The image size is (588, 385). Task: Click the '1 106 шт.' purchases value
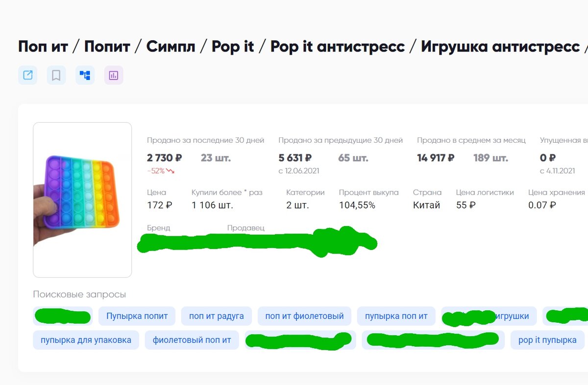(x=212, y=205)
